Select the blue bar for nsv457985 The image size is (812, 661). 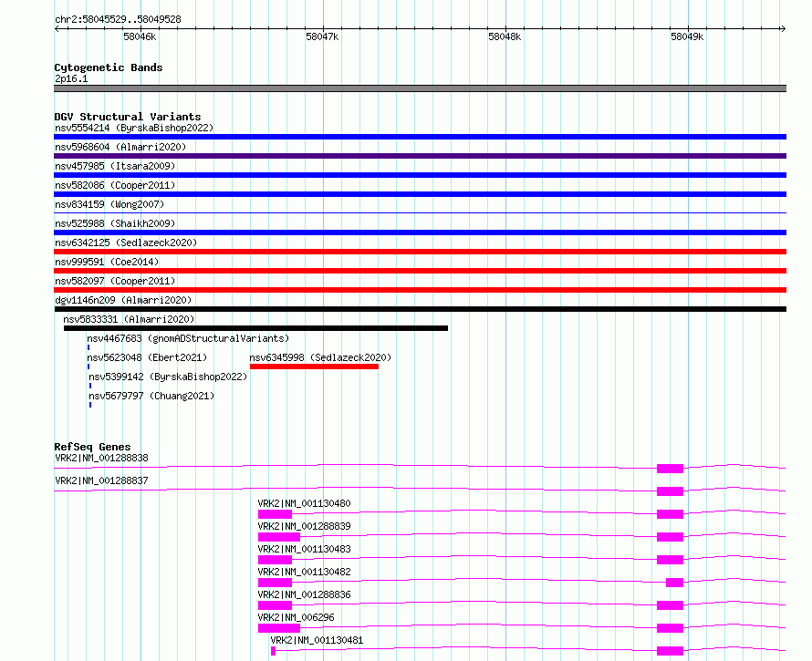pos(420,175)
